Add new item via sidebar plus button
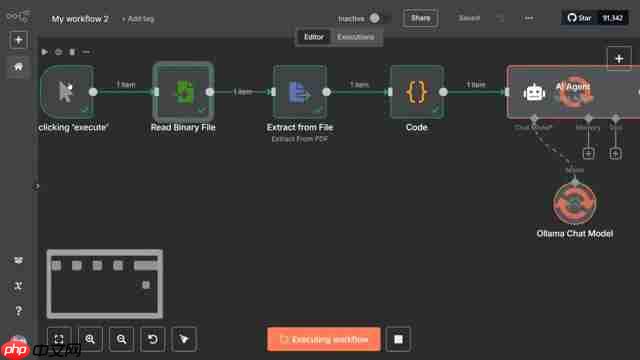Image resolution: width=640 pixels, height=360 pixels. (18, 40)
